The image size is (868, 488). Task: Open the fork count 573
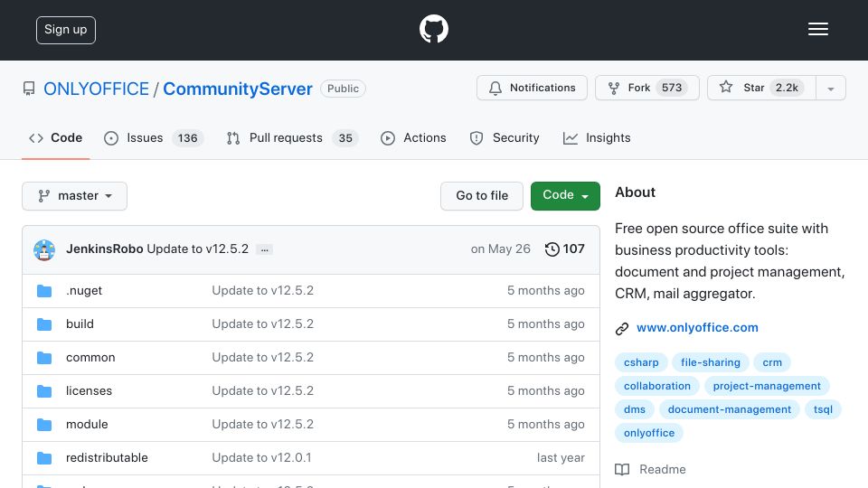click(x=672, y=88)
